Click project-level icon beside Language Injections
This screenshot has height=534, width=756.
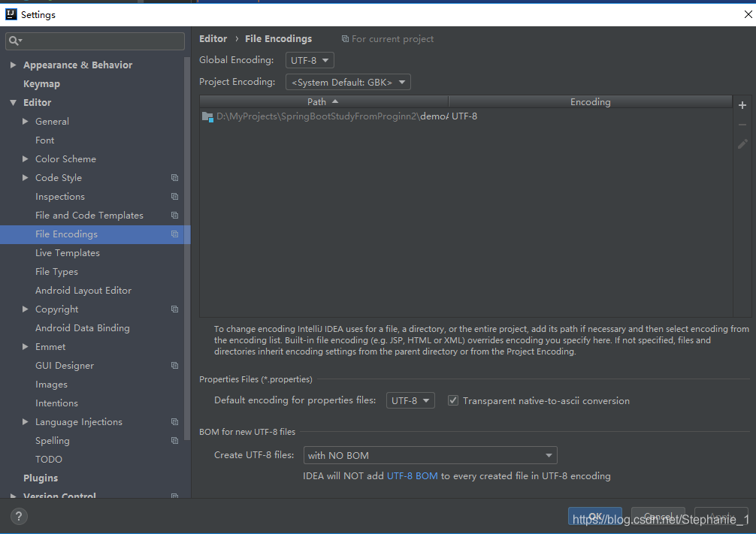point(174,421)
